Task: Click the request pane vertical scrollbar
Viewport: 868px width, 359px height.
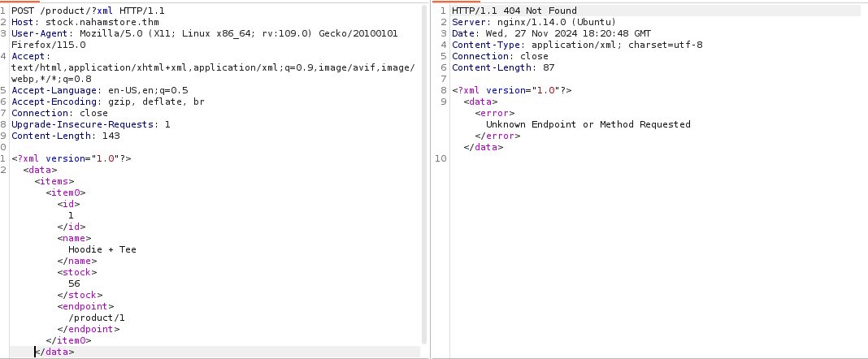Action: [424, 175]
